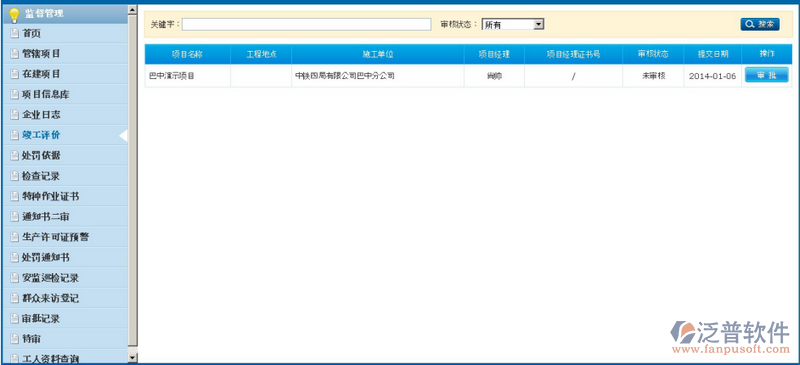Viewport: 800px width, 365px height.
Task: Open the 安监巡检记录 menu entry
Action: [x=65, y=278]
